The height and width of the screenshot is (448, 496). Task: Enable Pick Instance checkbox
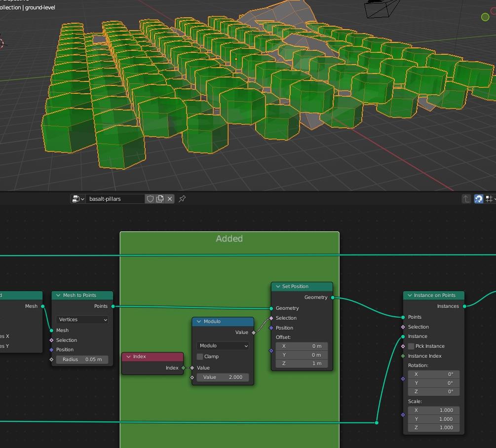411,346
